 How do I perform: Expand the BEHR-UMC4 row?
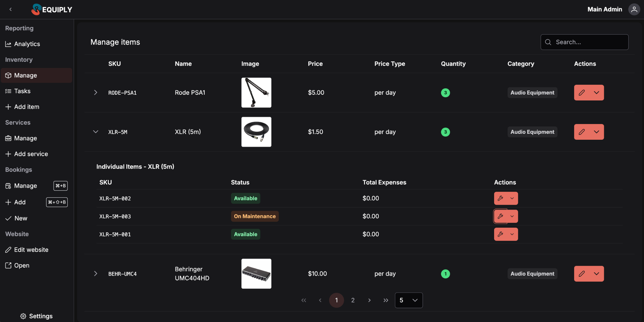pos(95,273)
